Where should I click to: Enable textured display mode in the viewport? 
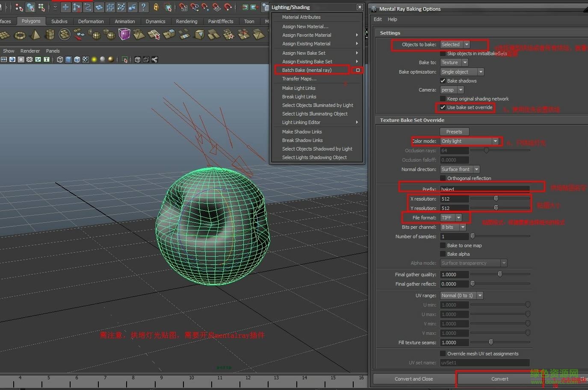click(85, 59)
